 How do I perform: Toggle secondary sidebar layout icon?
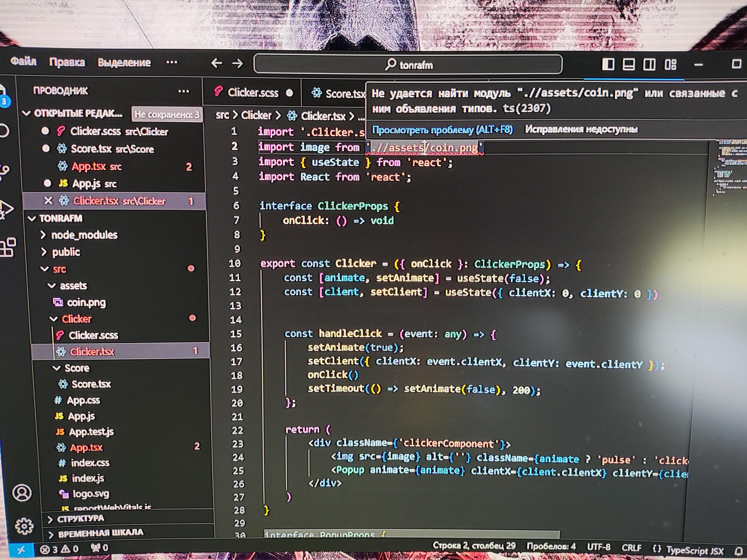649,64
